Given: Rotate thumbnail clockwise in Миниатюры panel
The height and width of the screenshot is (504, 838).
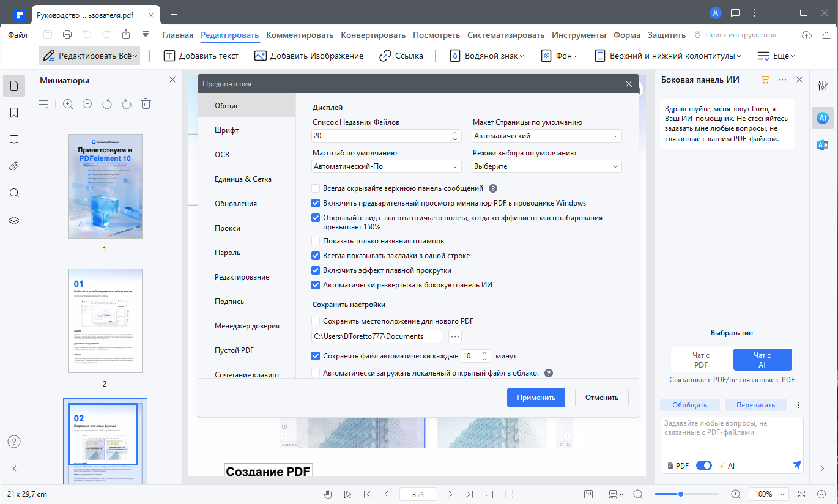Looking at the screenshot, I should (127, 105).
